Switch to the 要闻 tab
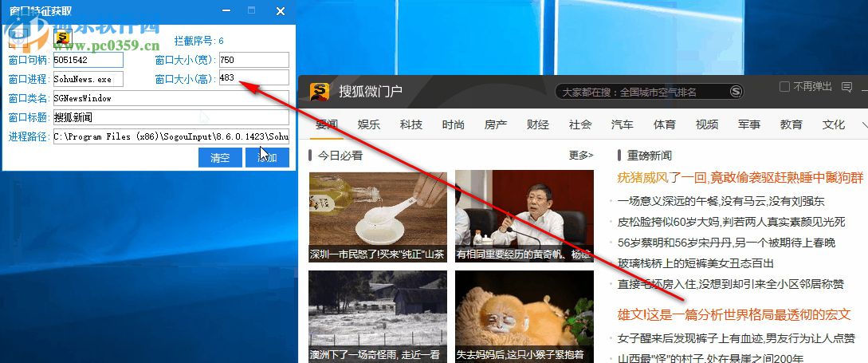 pos(327,124)
